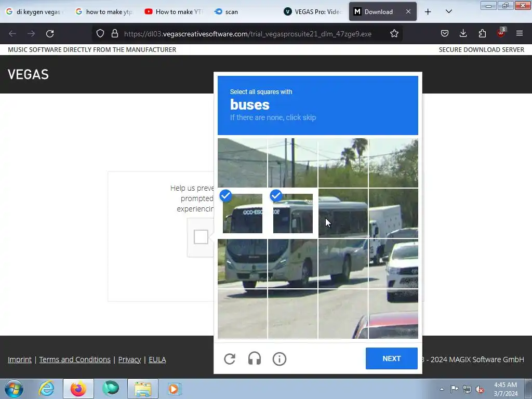Viewport: 532px width, 399px height.
Task: Select the tile with white pickup truck
Action: pos(393,263)
